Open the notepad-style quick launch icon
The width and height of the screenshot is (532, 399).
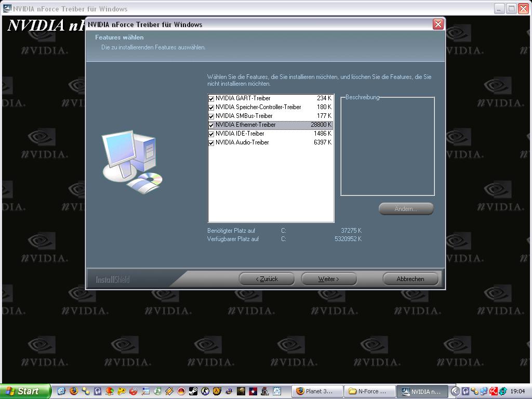pyautogui.click(x=145, y=391)
